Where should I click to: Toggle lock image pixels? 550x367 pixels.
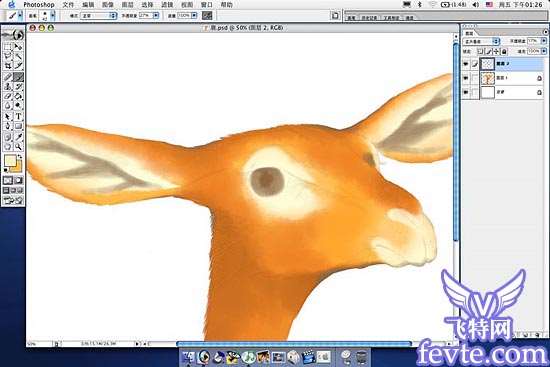point(489,51)
